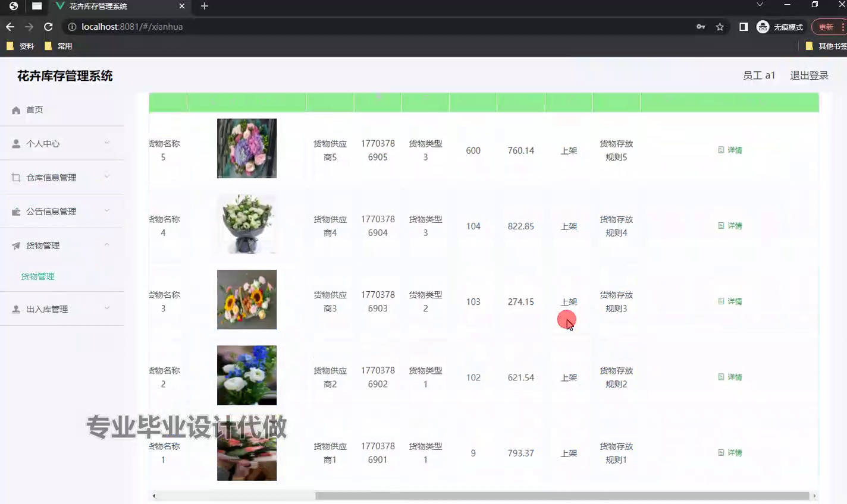Viewport: 847px width, 504px height.
Task: Click the localhost address bar
Action: pyautogui.click(x=381, y=27)
